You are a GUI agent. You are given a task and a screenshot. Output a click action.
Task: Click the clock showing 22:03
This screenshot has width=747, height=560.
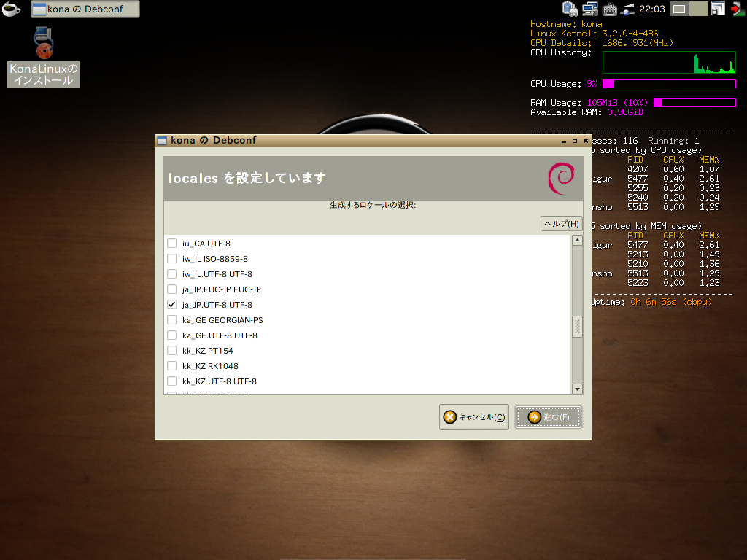coord(651,9)
